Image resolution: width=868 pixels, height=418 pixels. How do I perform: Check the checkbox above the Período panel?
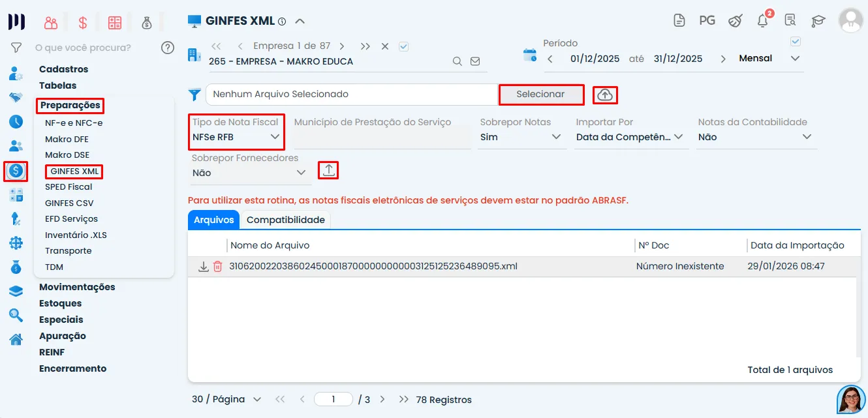(x=795, y=40)
